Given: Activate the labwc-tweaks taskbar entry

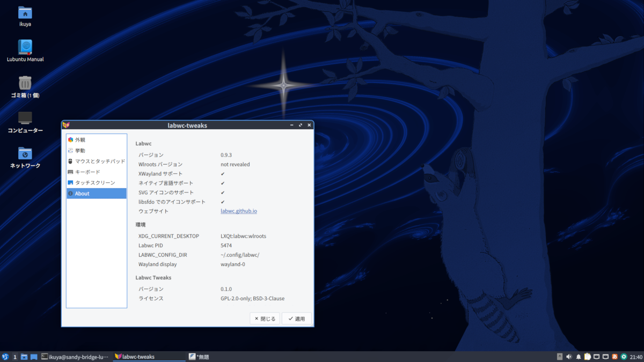Looking at the screenshot, I should coord(149,357).
